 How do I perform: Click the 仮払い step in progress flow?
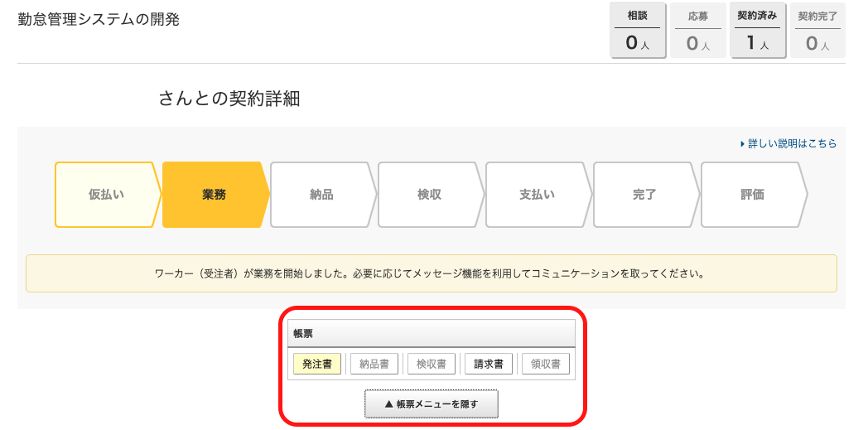coord(106,195)
